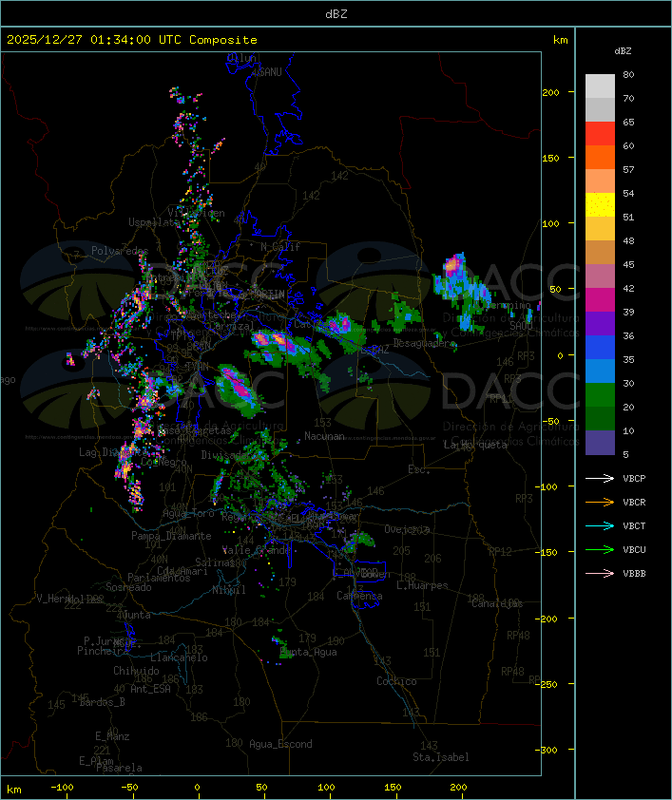Click the Parlamentos place label
This screenshot has width=672, height=800.
point(159,578)
